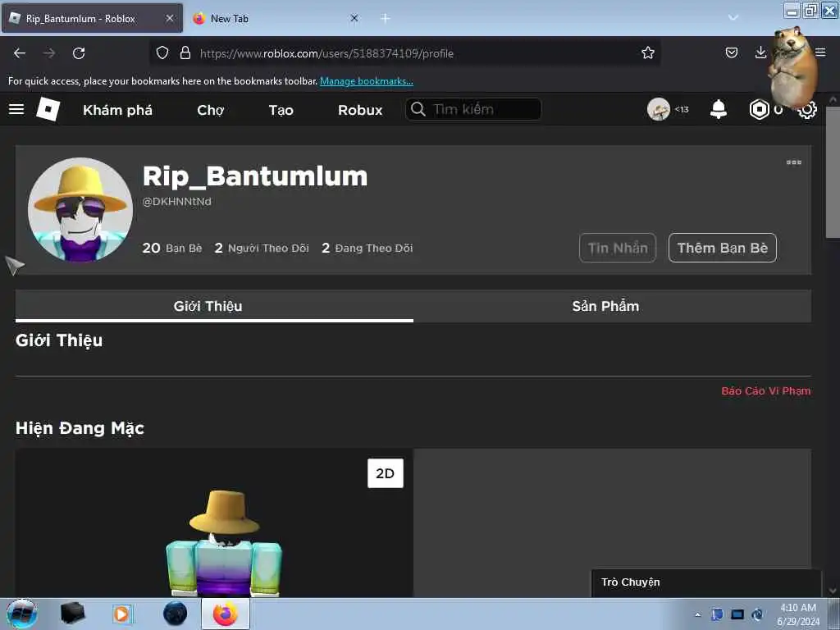View the 2 Đang Theo Dõi following

(367, 248)
